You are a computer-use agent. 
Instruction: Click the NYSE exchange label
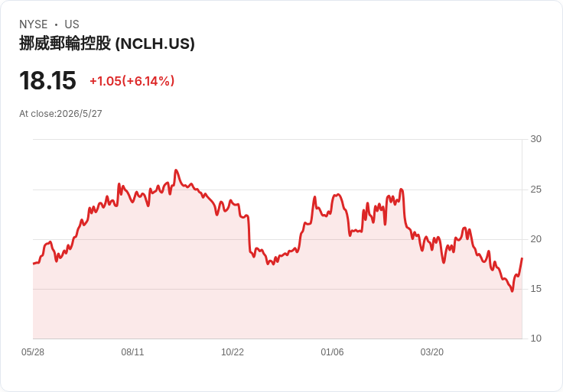tap(34, 24)
